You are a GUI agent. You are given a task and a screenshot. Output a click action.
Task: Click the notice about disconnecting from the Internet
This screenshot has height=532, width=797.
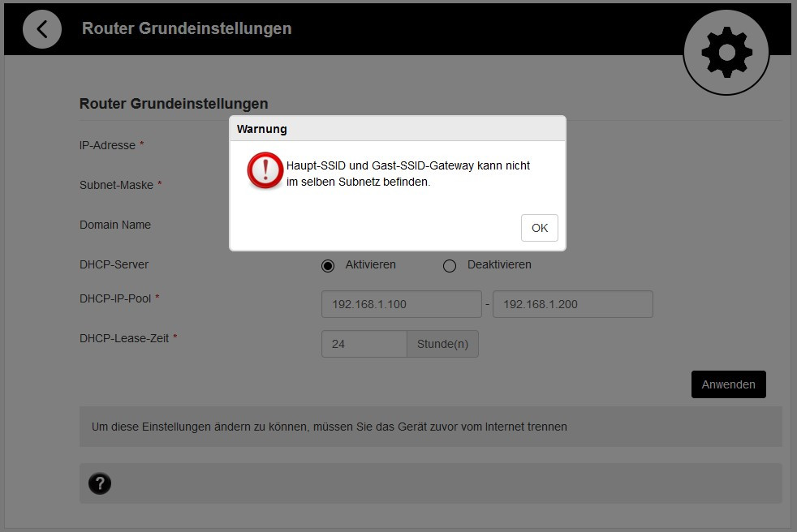[x=330, y=427]
